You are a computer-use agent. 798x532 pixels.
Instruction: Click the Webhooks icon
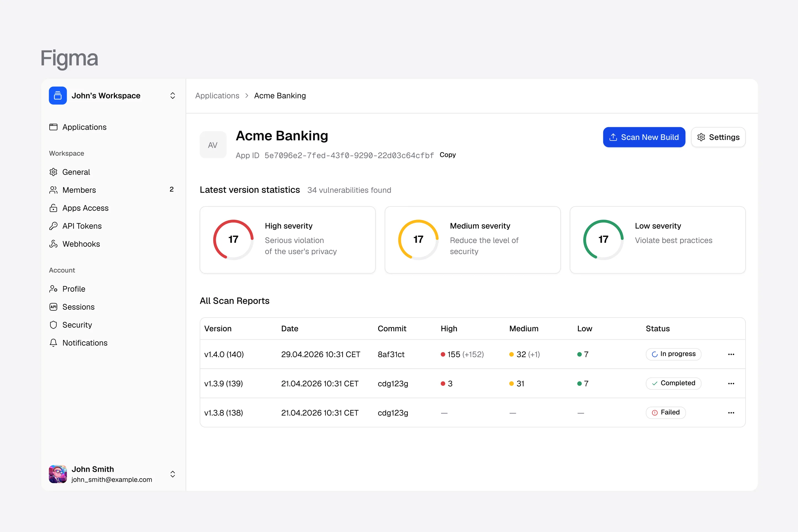pyautogui.click(x=53, y=244)
